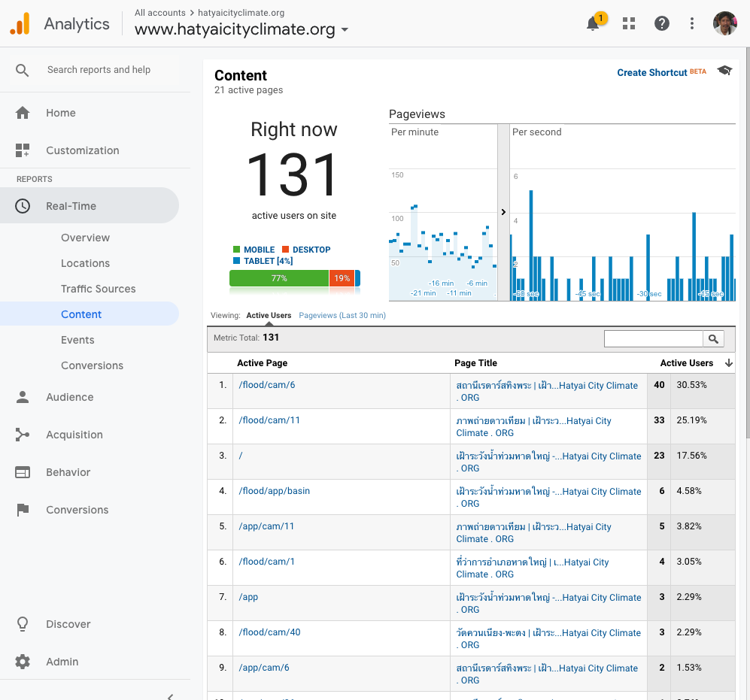
Task: Open the /app/cam/6 page link
Action: click(264, 668)
